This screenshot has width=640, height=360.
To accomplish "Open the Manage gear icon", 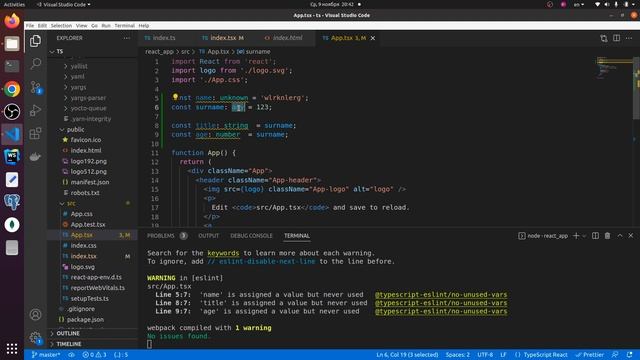I will 36,338.
